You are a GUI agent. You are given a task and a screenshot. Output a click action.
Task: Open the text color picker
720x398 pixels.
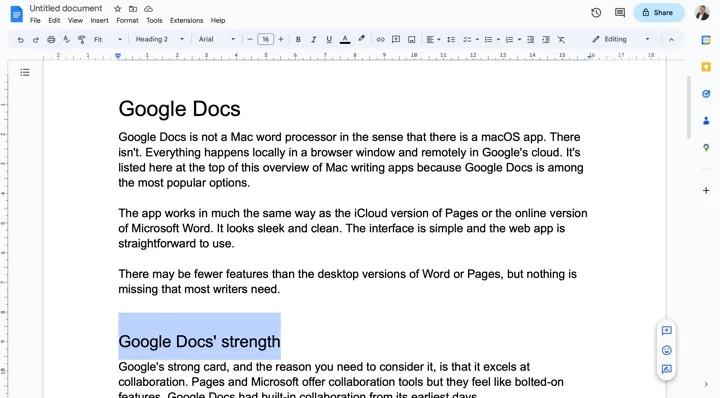[345, 39]
